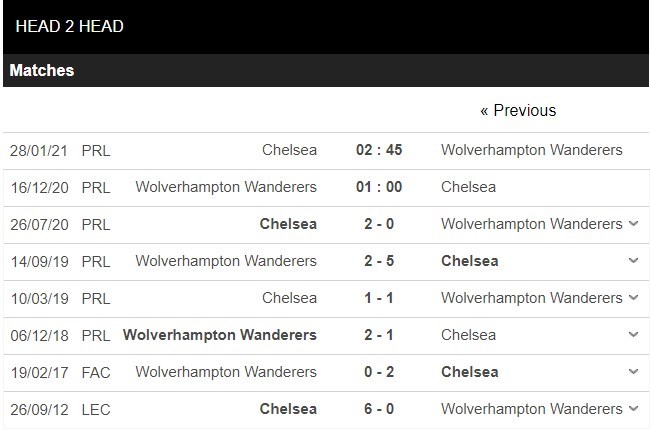Select the FAC competition label
Viewport: 650px width, 431px height.
coord(97,372)
